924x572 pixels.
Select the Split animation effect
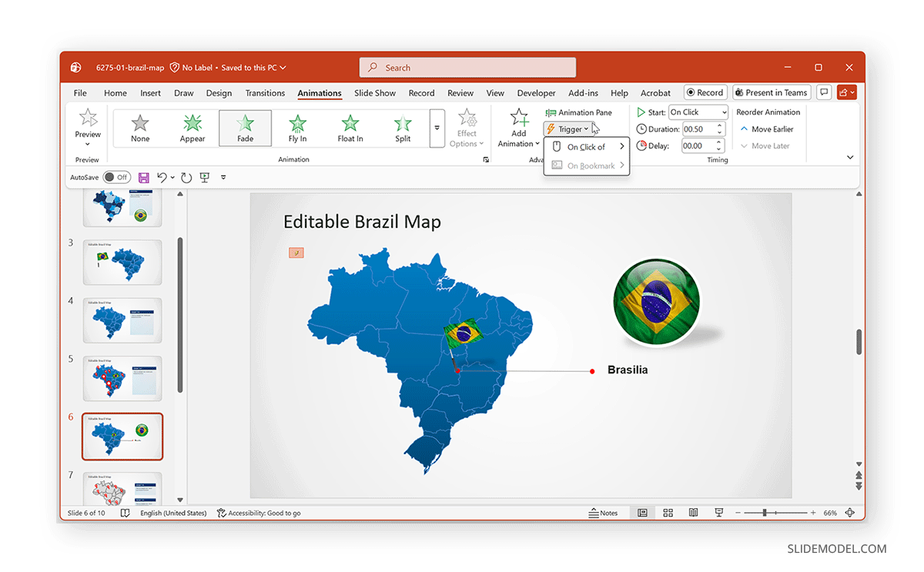(403, 128)
